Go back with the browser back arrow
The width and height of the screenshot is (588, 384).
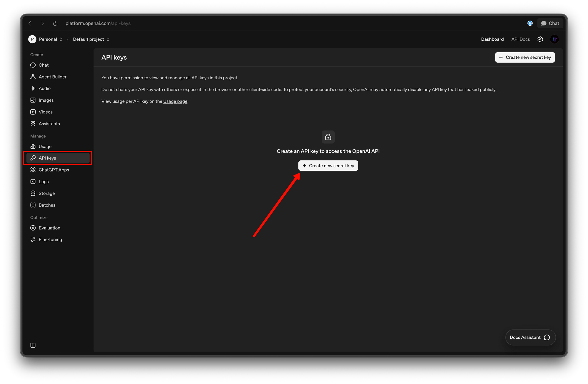point(30,23)
